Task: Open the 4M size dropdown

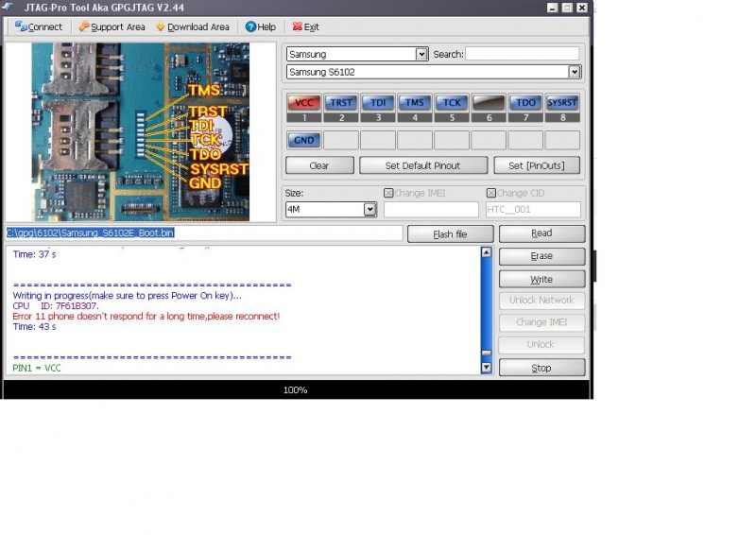Action: (369, 210)
